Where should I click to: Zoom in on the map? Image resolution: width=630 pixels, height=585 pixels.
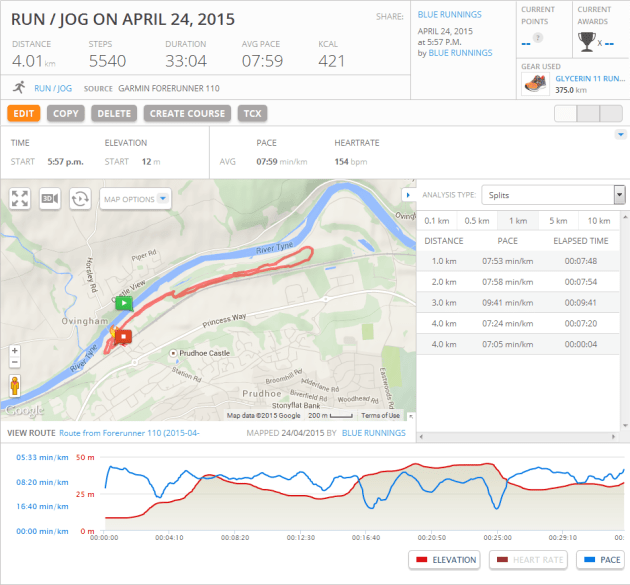(14, 352)
